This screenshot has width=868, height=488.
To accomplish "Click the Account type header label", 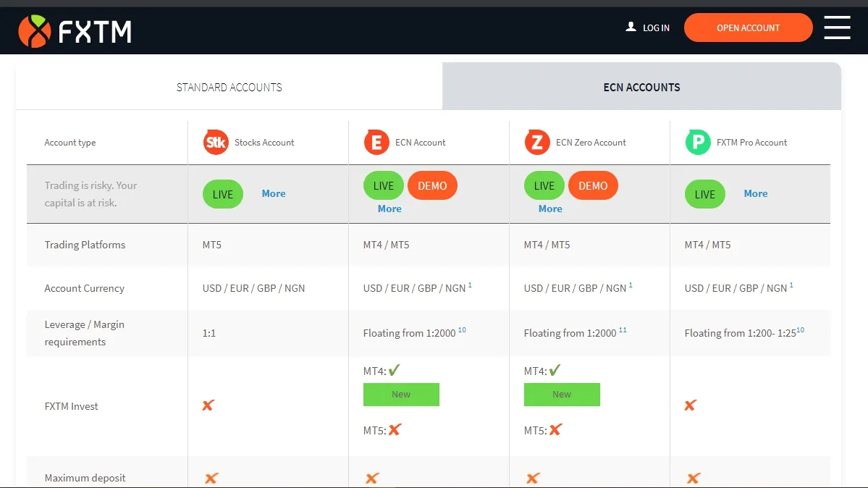I will 69,143.
